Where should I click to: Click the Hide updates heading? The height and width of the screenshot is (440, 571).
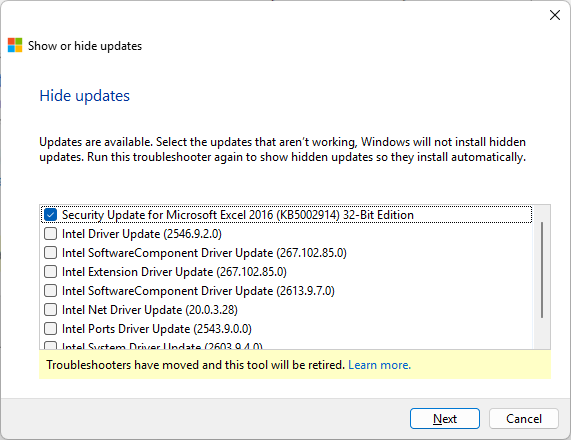click(84, 96)
